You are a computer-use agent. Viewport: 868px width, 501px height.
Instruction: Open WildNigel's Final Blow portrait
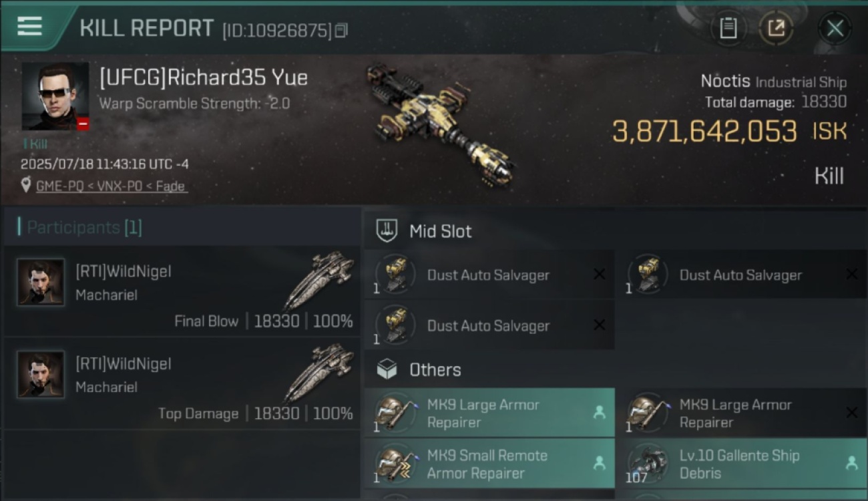pyautogui.click(x=41, y=283)
